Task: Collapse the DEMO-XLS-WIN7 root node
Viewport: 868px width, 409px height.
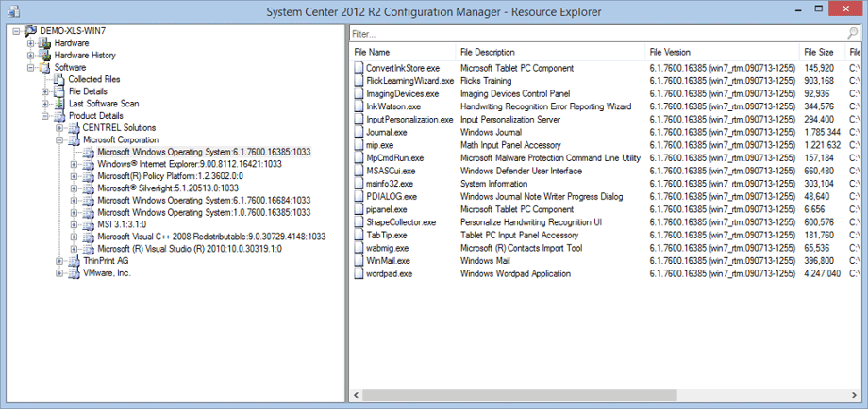Action: (16, 31)
